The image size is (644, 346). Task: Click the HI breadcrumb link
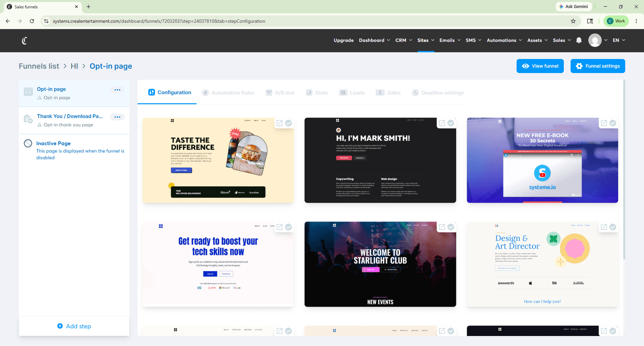click(x=74, y=66)
